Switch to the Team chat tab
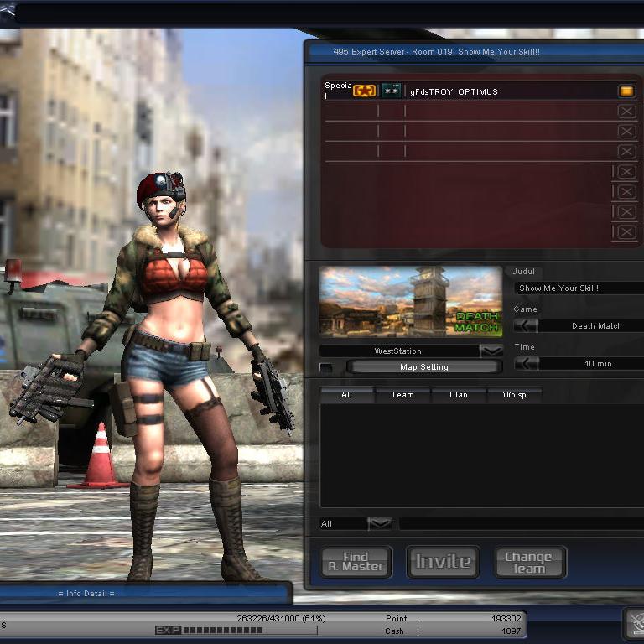Image resolution: width=644 pixels, height=644 pixels. 402,395
